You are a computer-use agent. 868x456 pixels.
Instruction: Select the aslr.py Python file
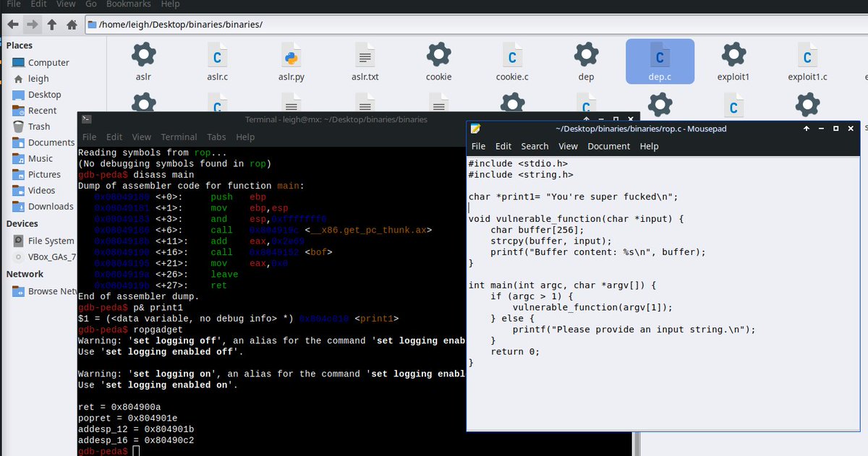[x=292, y=61]
